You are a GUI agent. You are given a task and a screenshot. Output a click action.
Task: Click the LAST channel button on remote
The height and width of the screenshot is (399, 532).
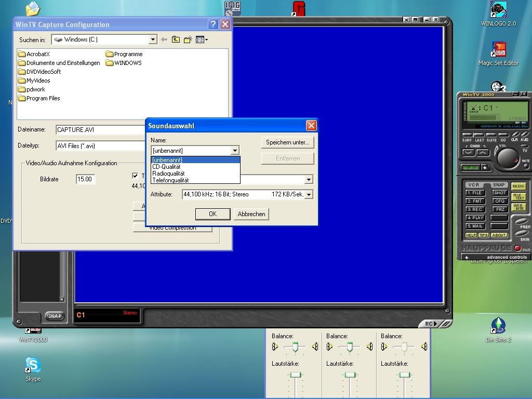coord(480,135)
